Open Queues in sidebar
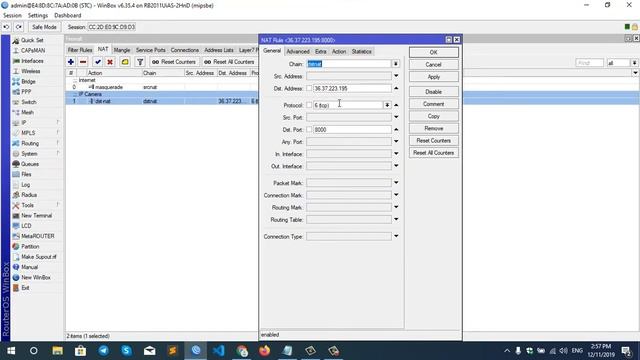 (x=30, y=164)
